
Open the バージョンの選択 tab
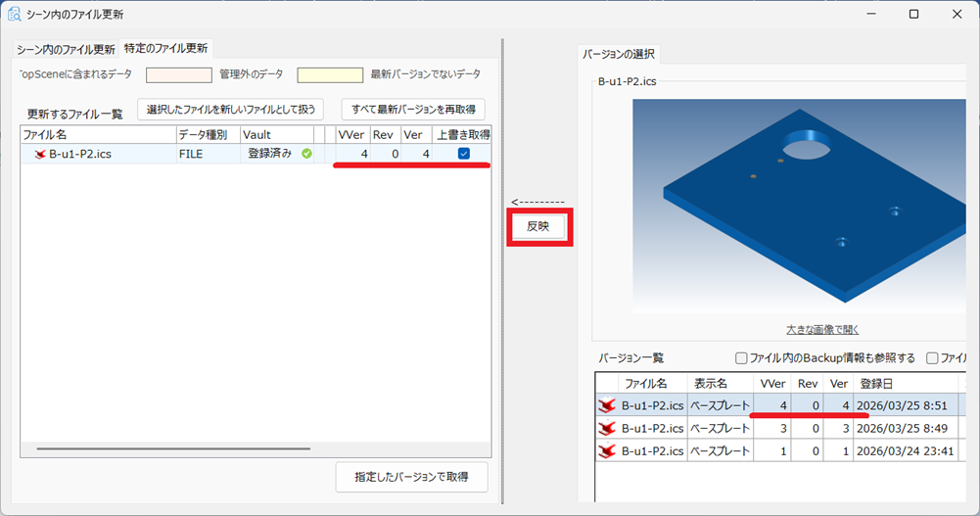pos(621,53)
